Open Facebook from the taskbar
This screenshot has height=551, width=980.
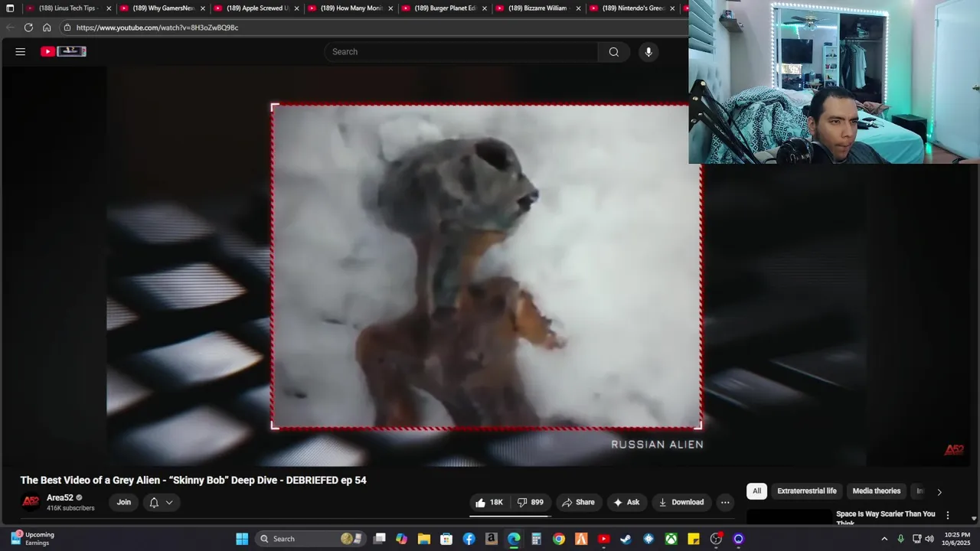pos(469,539)
